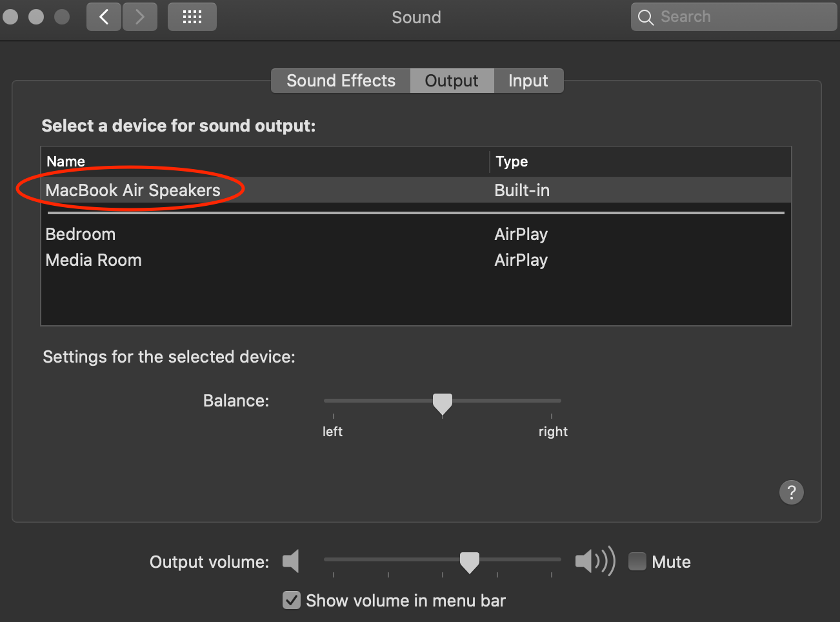Screen dimensions: 840x622
Task: Click the Type column header
Action: coord(511,161)
